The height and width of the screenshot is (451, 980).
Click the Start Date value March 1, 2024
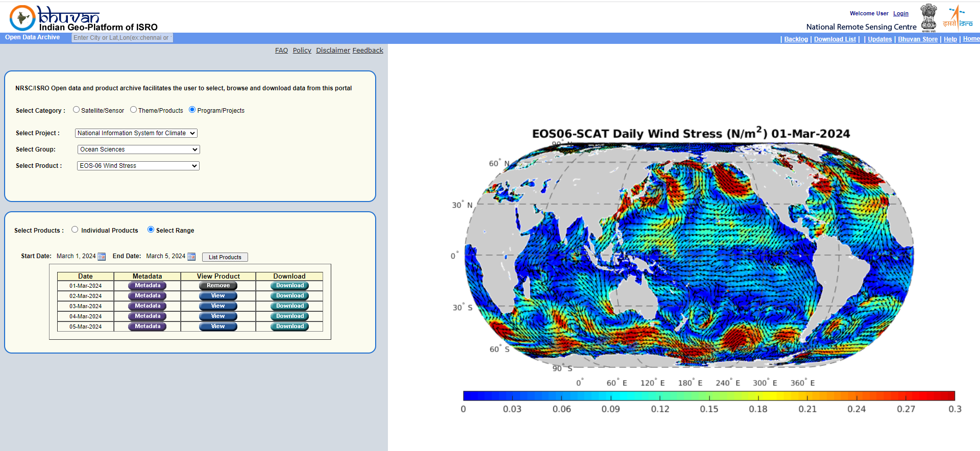click(x=76, y=256)
